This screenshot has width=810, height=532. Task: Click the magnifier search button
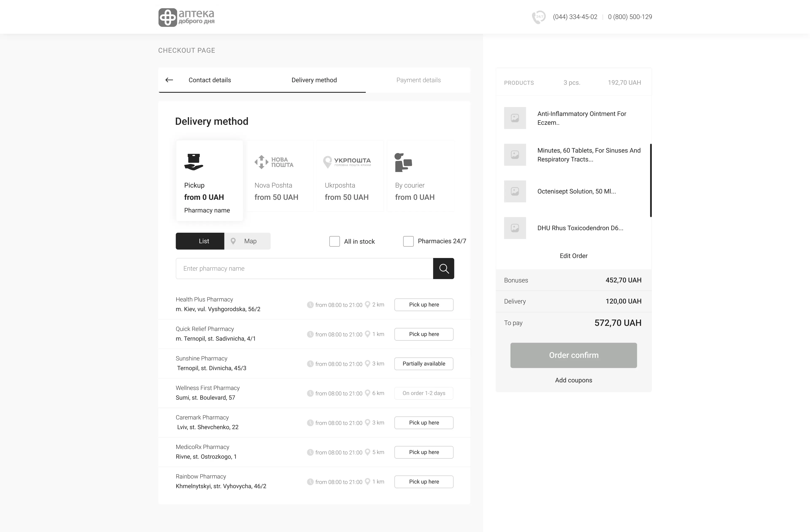coord(443,268)
